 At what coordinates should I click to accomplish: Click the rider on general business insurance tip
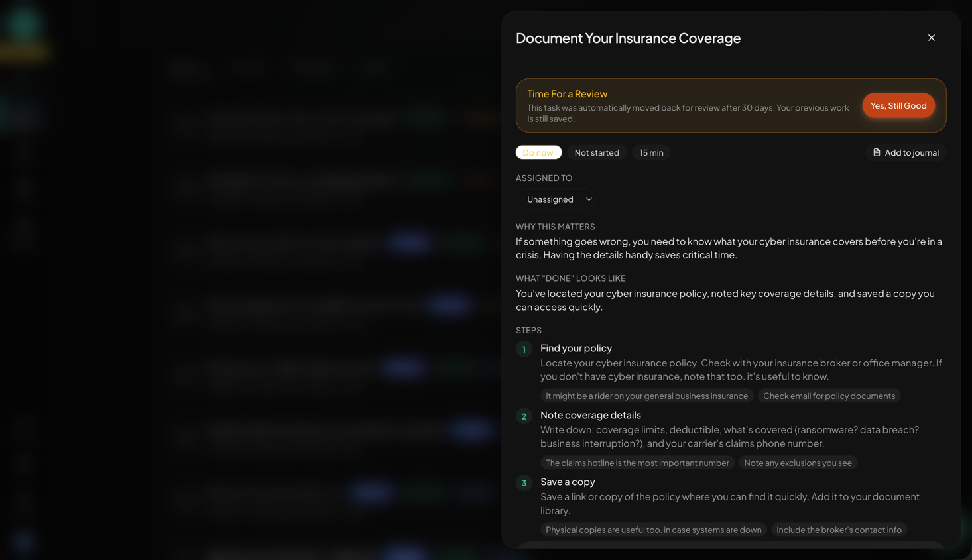646,396
